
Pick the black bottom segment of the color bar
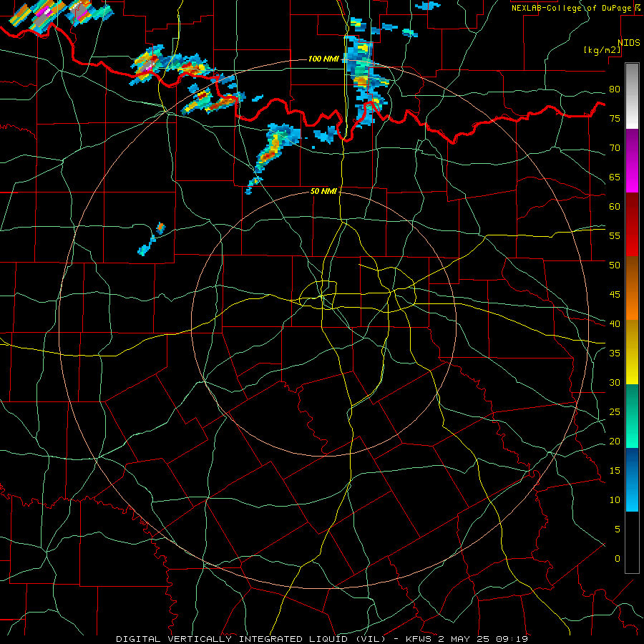tap(632, 542)
